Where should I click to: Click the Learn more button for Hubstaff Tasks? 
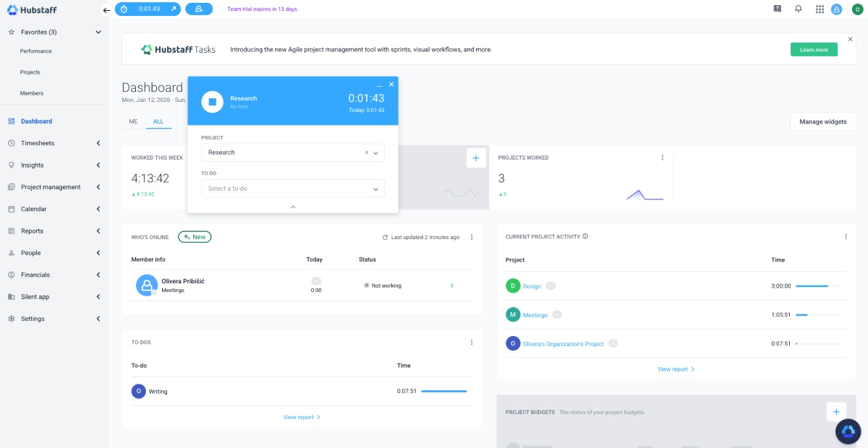[x=813, y=49]
